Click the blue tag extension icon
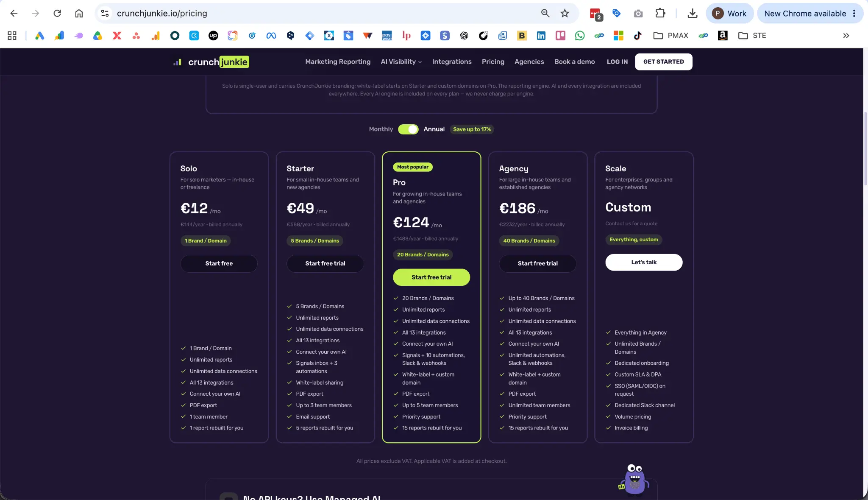 coord(616,13)
